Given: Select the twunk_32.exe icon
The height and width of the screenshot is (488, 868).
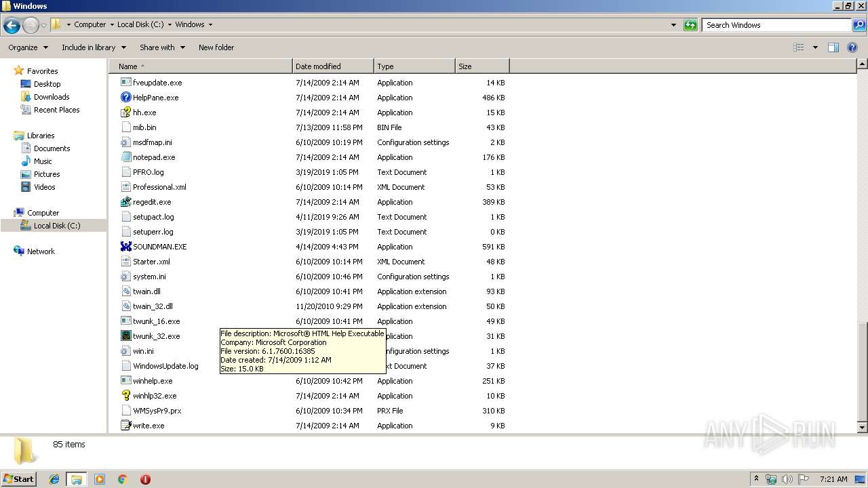Looking at the screenshot, I should [125, 336].
